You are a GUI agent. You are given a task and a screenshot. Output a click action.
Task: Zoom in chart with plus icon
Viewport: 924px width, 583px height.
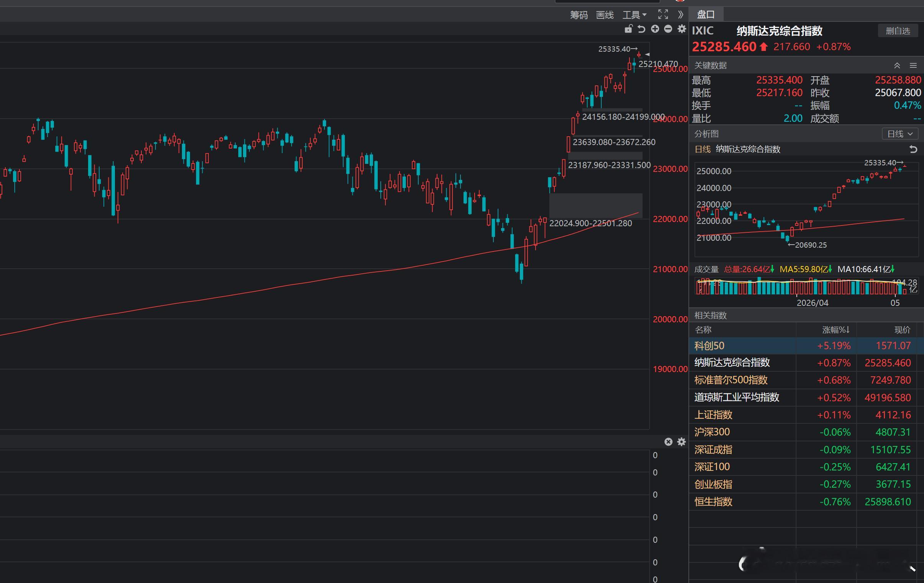pyautogui.click(x=655, y=29)
